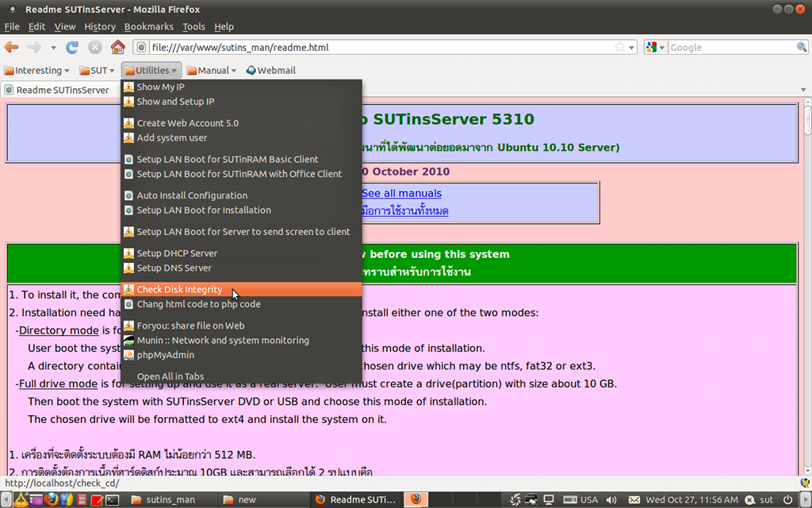The image size is (812, 508).
Task: Launch phpMyAdmin from the Utilities menu
Action: click(x=241, y=355)
